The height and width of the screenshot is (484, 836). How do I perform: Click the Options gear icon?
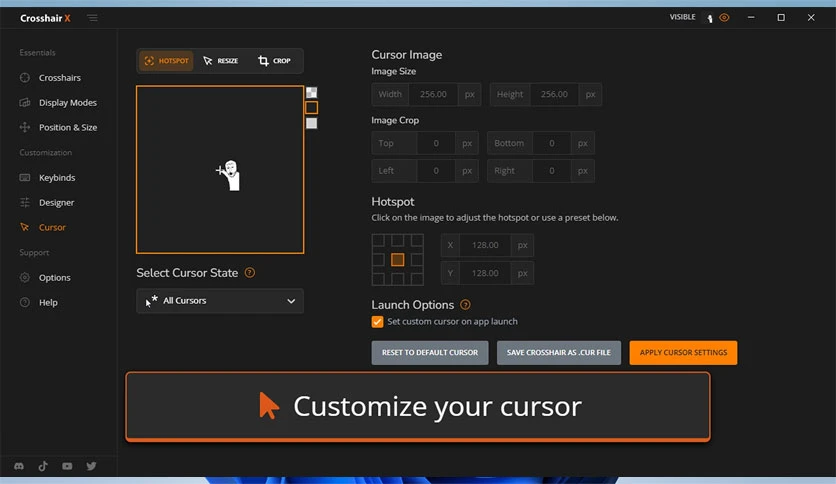25,277
